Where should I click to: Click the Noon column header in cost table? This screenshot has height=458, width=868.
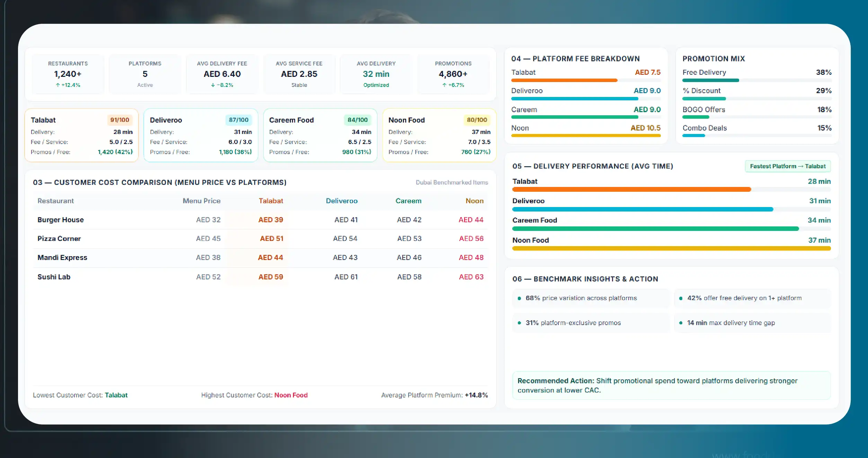[475, 201]
